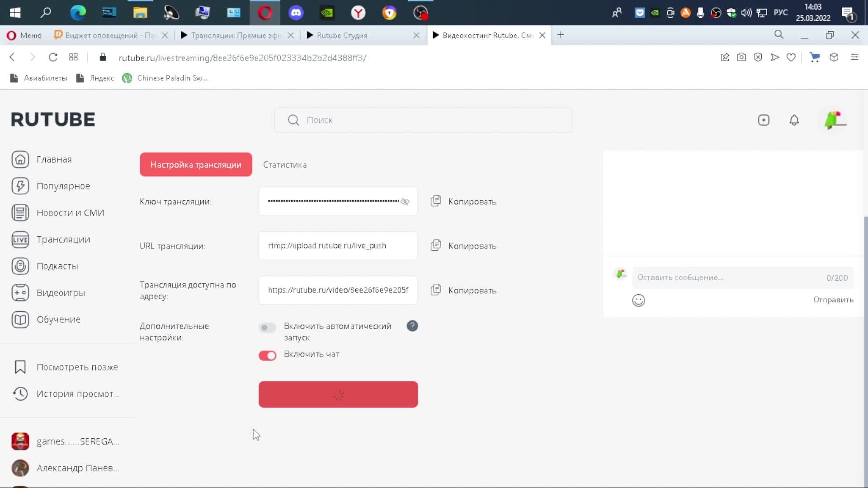Click the rtmp URL трансляции field

[338, 245]
